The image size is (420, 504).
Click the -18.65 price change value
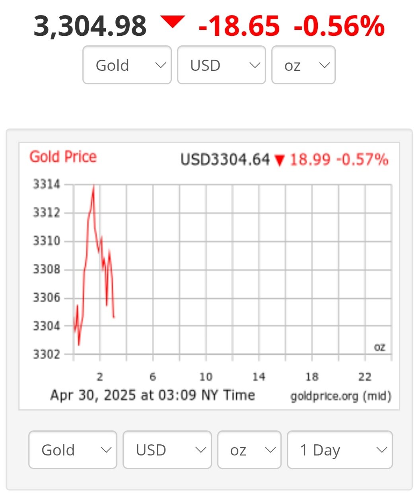coord(239,26)
